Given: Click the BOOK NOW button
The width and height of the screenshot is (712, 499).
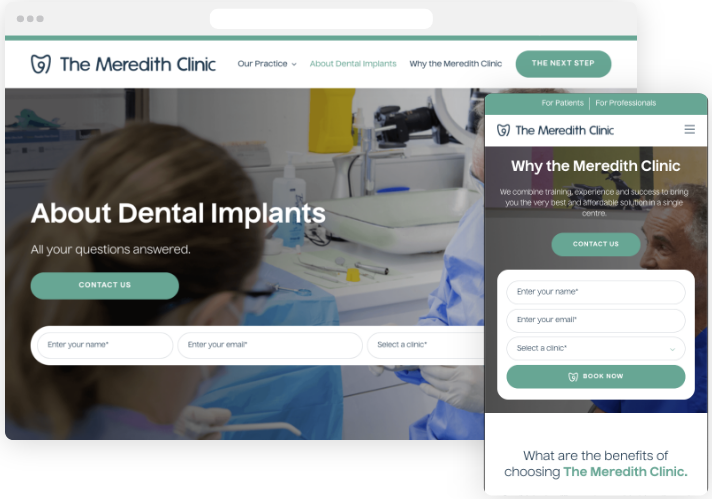Looking at the screenshot, I should click(596, 376).
